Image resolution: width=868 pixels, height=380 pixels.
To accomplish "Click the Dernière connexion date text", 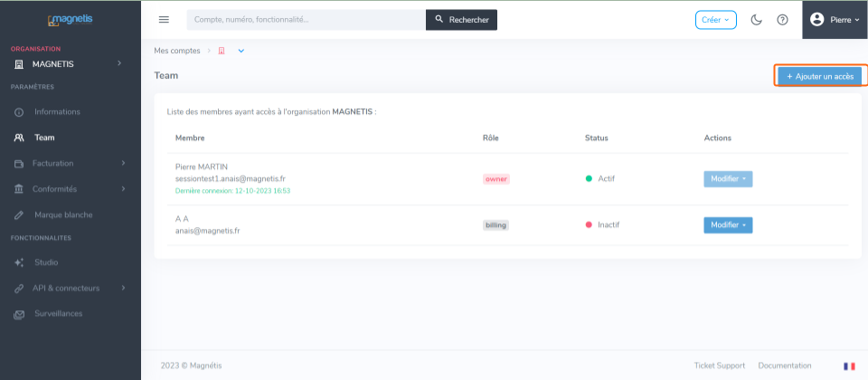I will (232, 191).
